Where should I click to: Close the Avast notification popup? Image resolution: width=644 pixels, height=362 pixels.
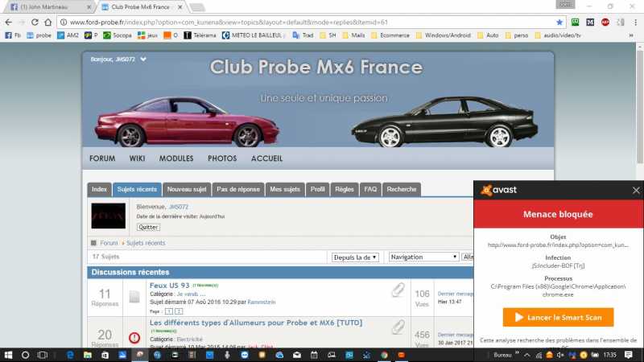pos(636,191)
